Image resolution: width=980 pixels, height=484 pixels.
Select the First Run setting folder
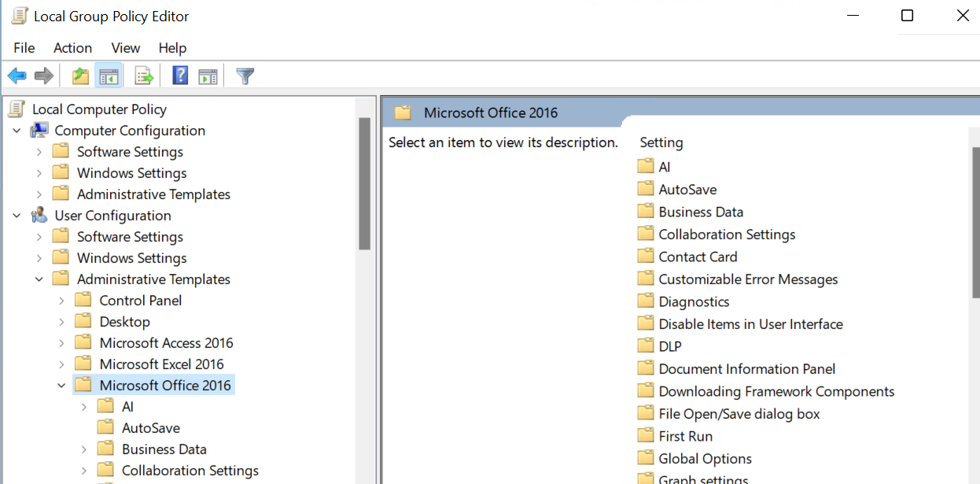684,435
